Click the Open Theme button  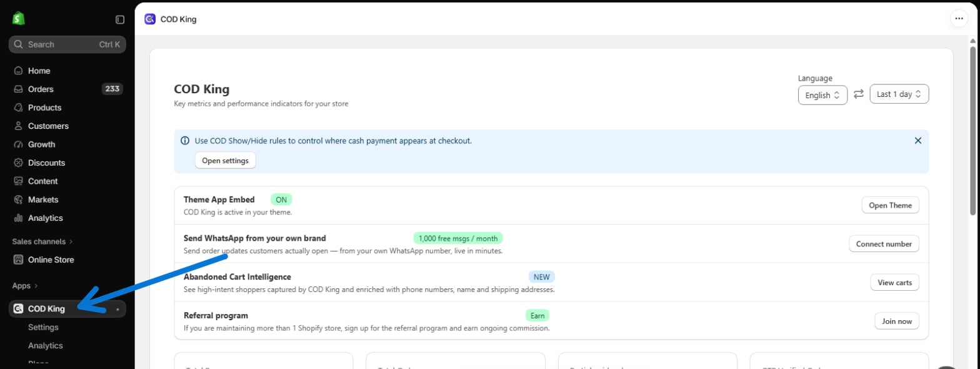(890, 205)
